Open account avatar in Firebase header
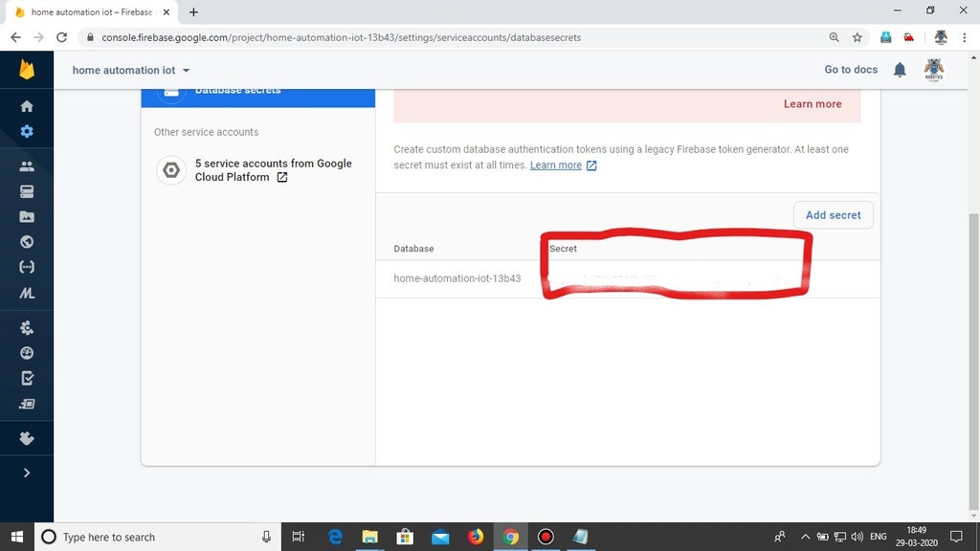 point(934,69)
